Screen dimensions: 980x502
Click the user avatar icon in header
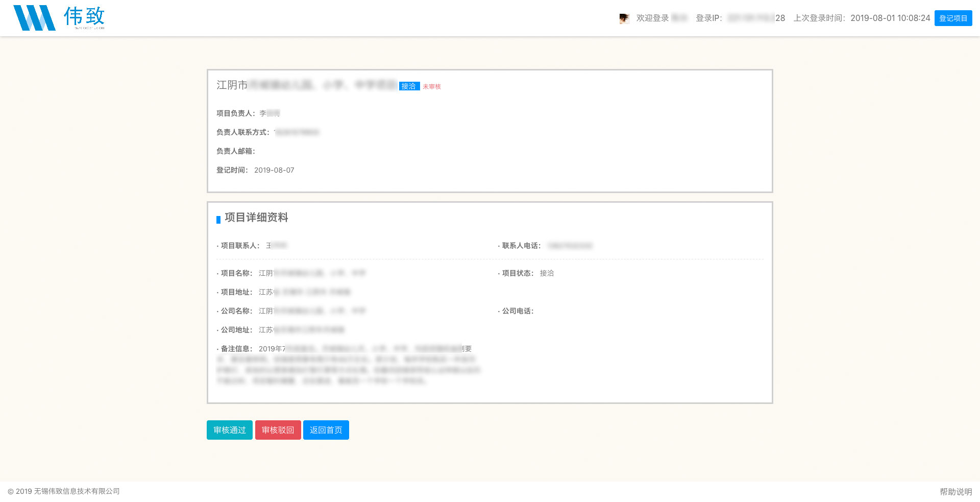click(624, 18)
